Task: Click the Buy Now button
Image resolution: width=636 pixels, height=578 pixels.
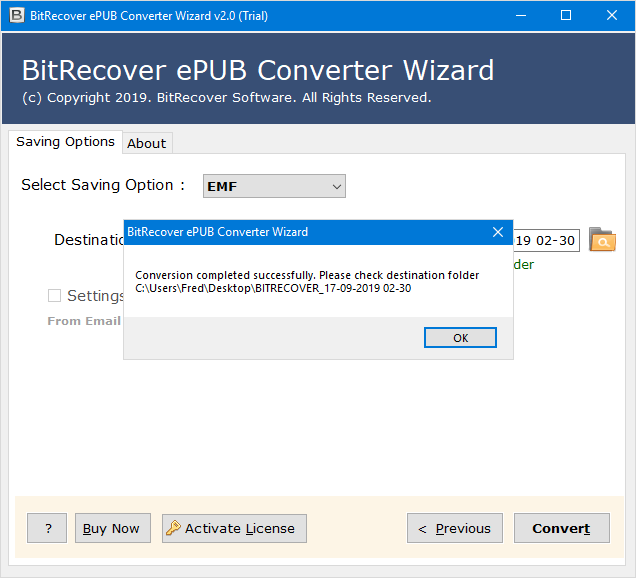Action: click(113, 528)
